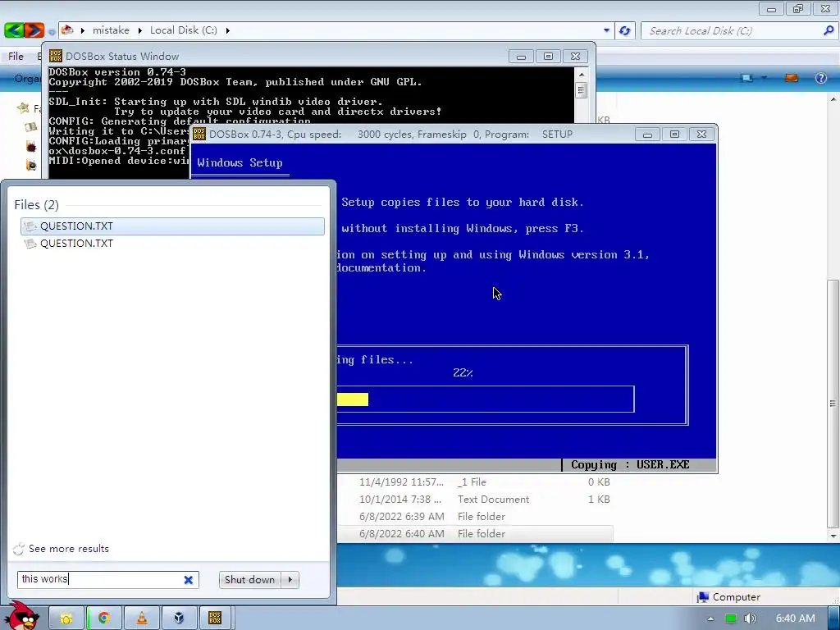Click the Favorites star icon in navigation pane
The height and width of the screenshot is (630, 840).
click(23, 108)
